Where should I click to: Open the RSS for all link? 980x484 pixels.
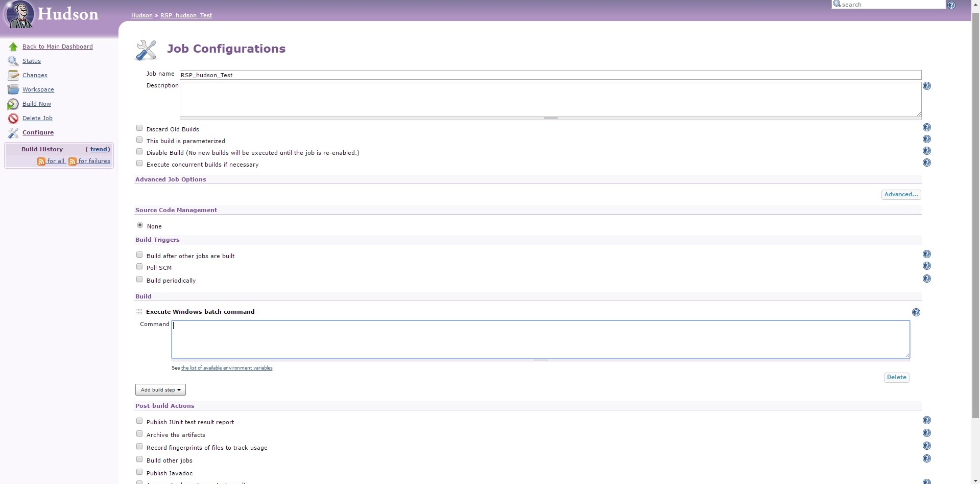coord(56,161)
